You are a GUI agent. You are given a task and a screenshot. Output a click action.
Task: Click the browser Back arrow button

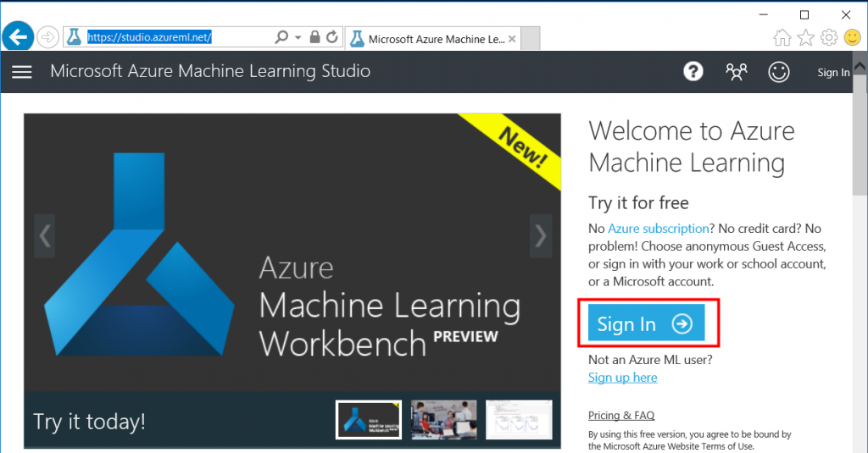tap(18, 37)
